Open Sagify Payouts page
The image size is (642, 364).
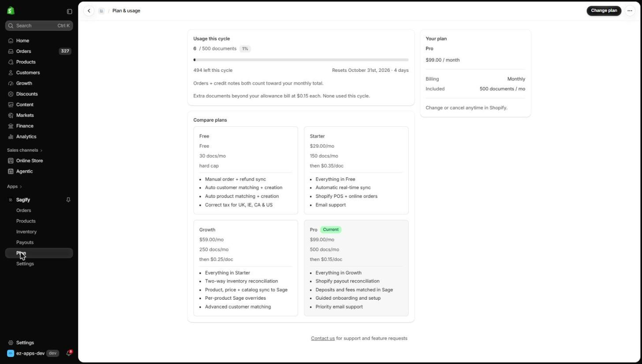(39, 242)
